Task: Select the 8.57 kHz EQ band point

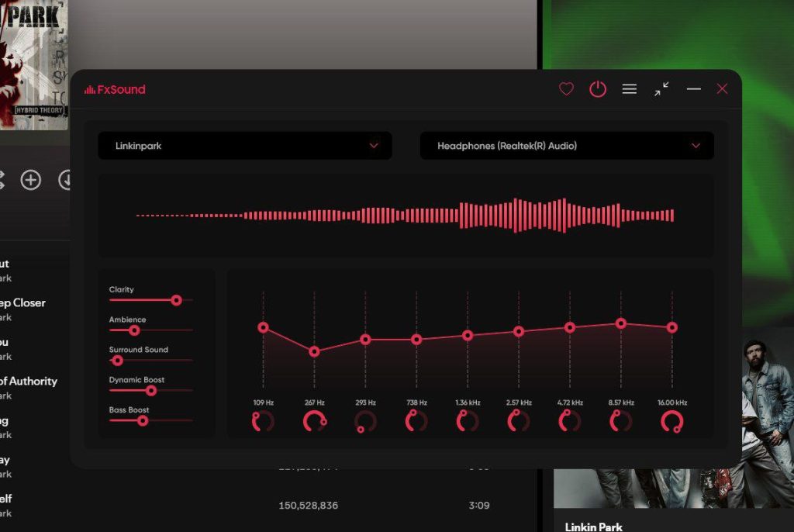Action: coord(621,323)
